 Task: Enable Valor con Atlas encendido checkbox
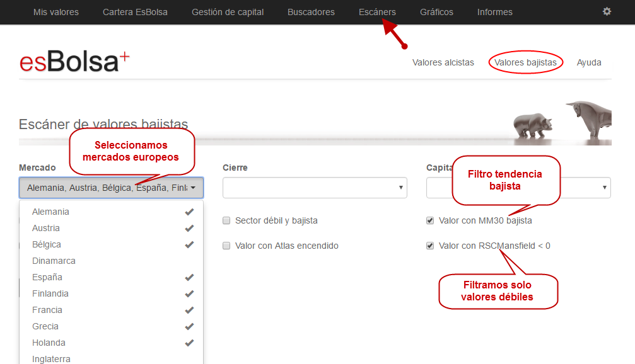coord(226,246)
